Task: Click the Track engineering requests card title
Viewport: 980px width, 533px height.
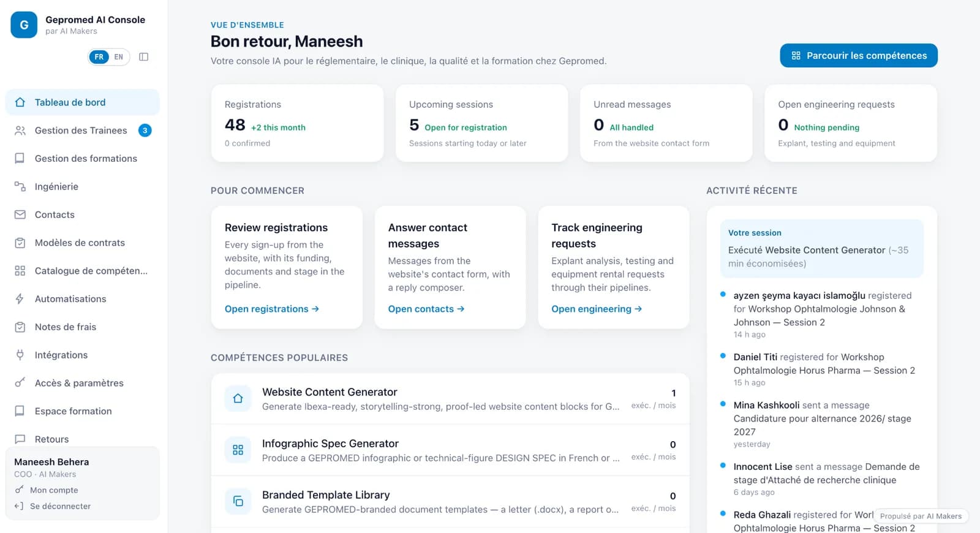Action: click(597, 235)
